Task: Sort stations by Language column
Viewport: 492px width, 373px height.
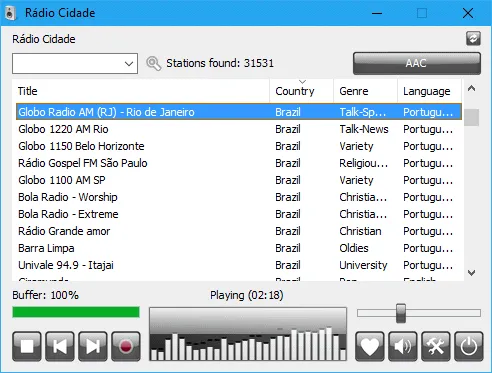Action: pos(429,91)
